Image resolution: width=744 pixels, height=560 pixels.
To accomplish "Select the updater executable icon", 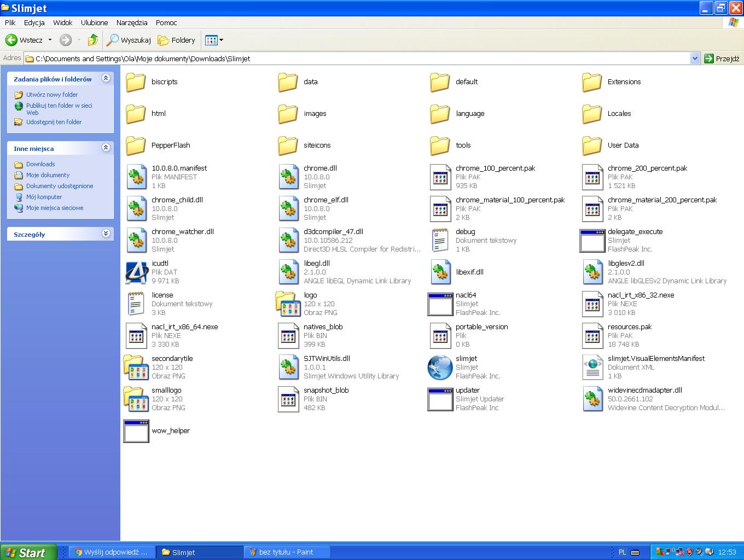I will [440, 399].
